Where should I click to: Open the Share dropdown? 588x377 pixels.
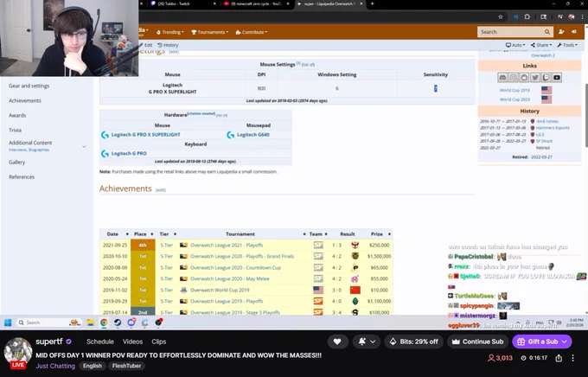pos(541,45)
